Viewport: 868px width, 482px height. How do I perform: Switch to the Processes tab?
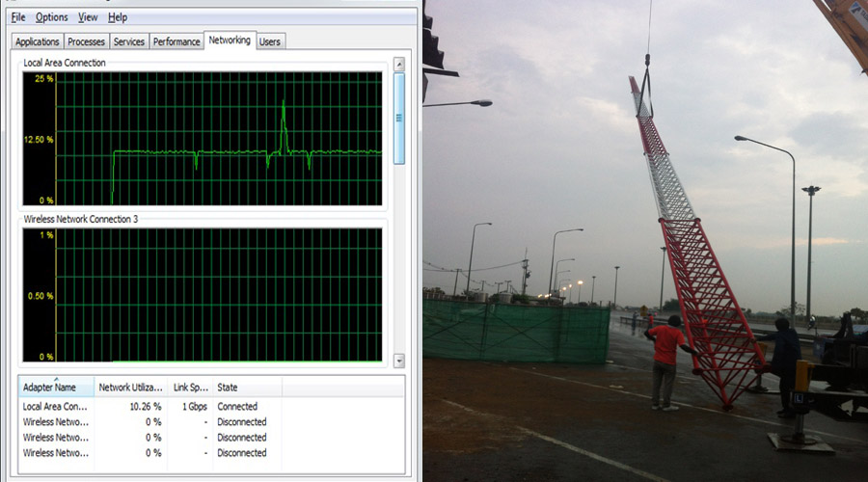(x=86, y=41)
